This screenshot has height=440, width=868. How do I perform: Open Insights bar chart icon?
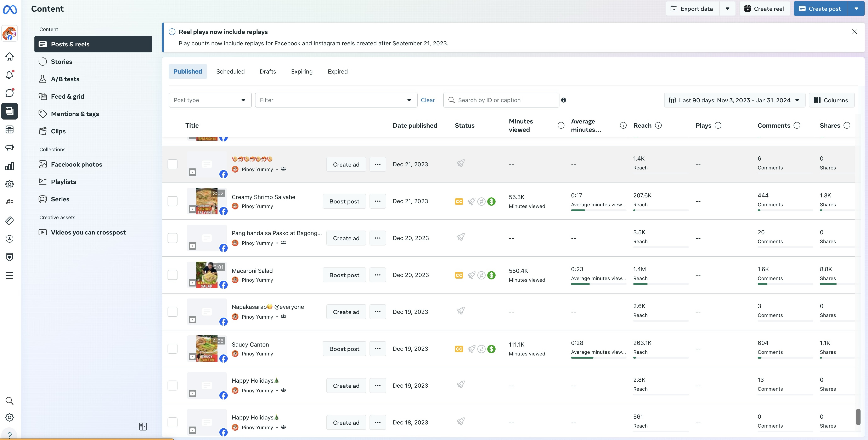[10, 166]
